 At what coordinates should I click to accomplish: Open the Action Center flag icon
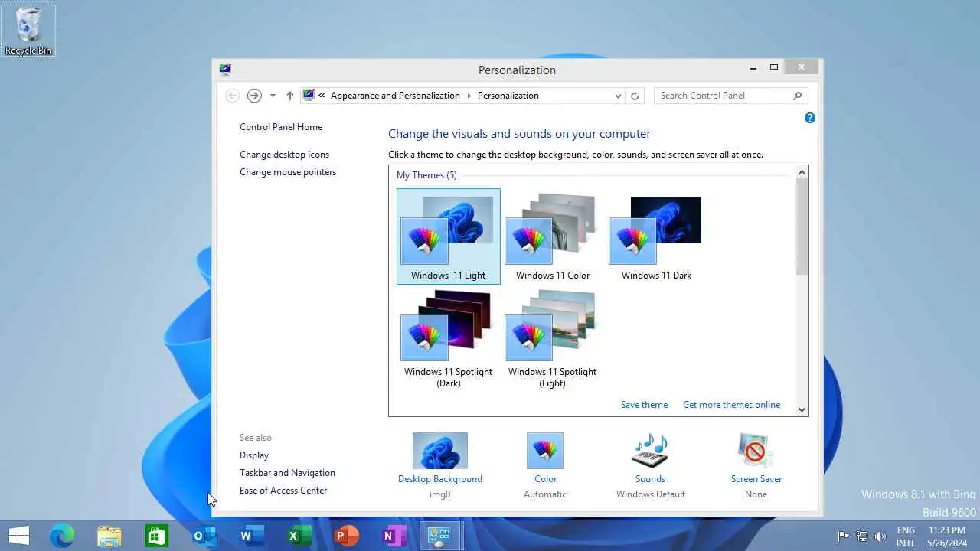coord(843,536)
